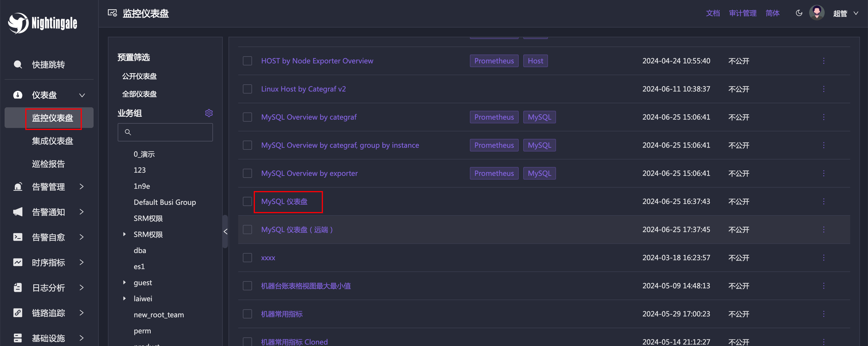Check the HOST by Node Exporter checkbox
The height and width of the screenshot is (346, 868).
(247, 61)
